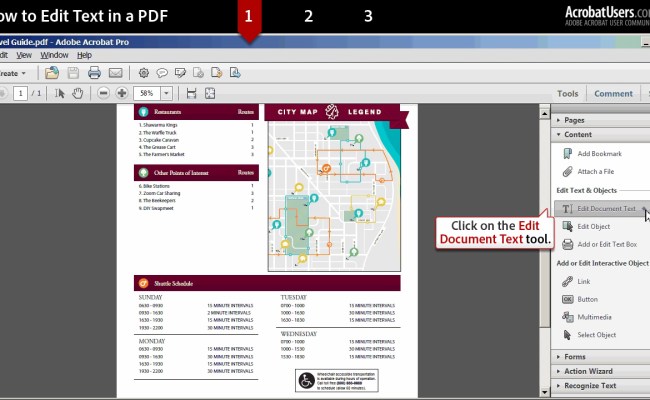Screen dimensions: 650x400
Task: Open a file with the folder icon
Action: [x=52, y=73]
